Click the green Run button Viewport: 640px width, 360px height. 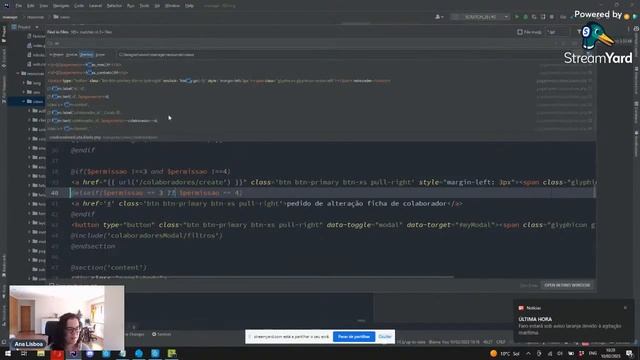(x=517, y=17)
